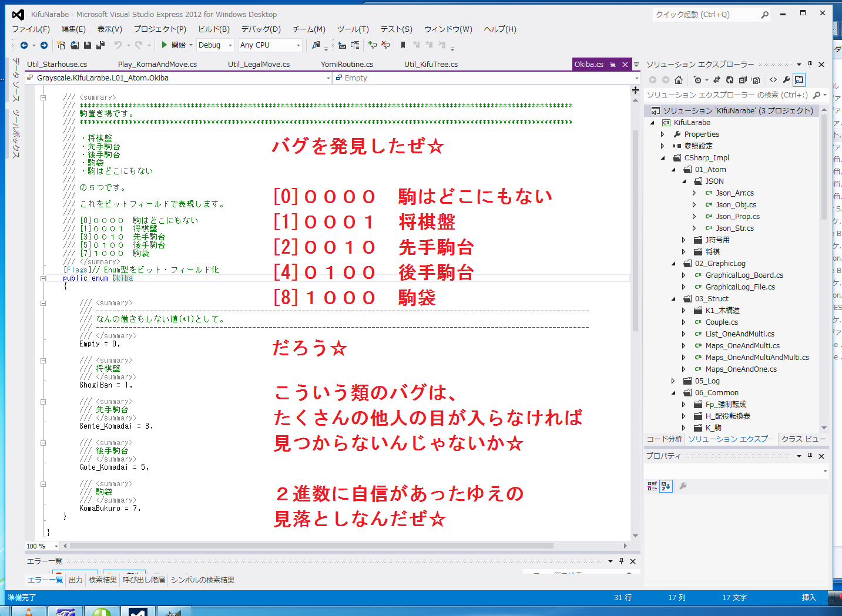
Task: Open the データソース side tab
Action: tap(16, 80)
